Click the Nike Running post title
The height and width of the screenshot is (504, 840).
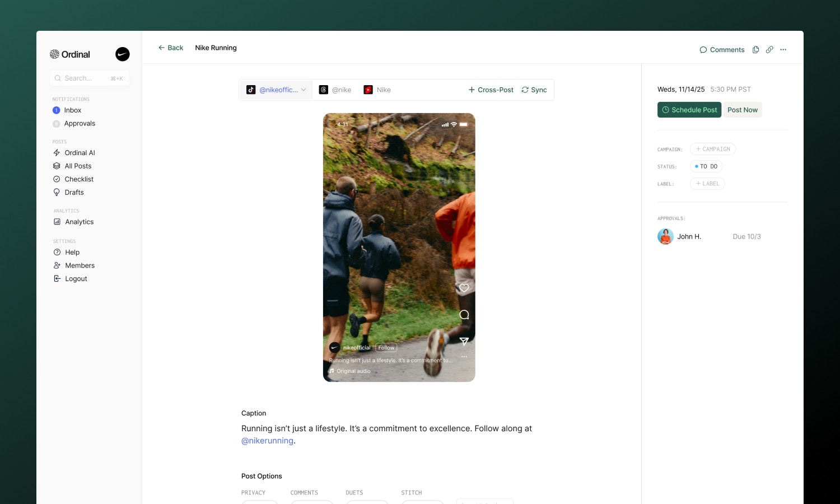point(216,48)
